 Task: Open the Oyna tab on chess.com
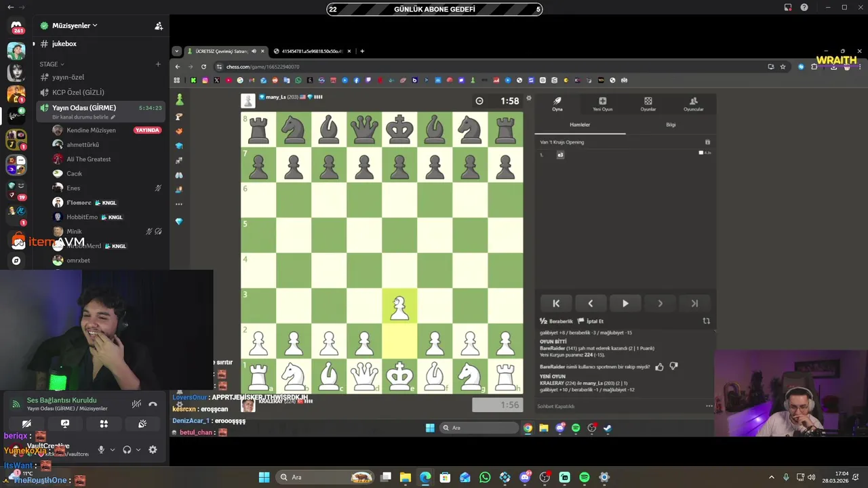coord(557,104)
